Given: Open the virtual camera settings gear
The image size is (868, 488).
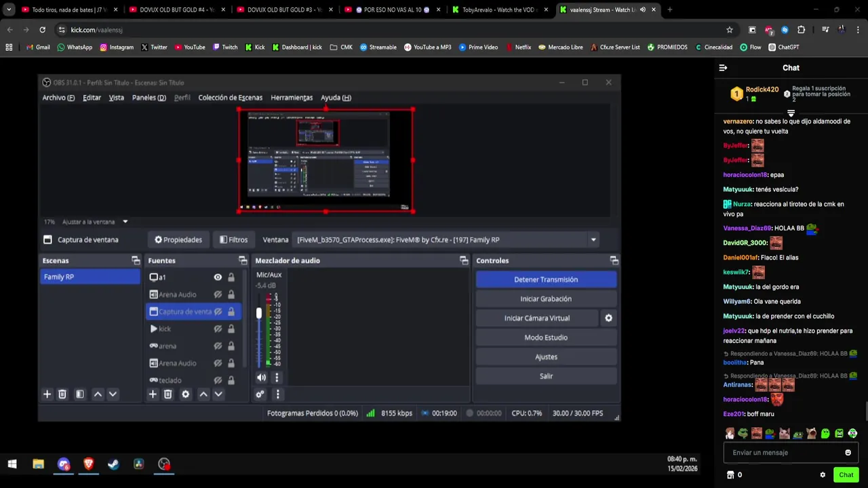Looking at the screenshot, I should pos(608,318).
